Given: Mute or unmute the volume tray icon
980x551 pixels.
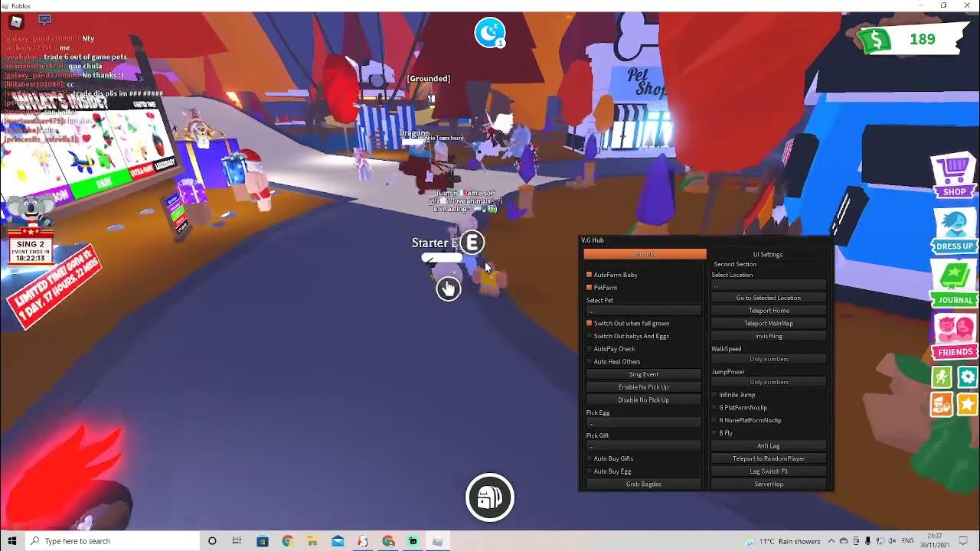Looking at the screenshot, I should click(891, 541).
